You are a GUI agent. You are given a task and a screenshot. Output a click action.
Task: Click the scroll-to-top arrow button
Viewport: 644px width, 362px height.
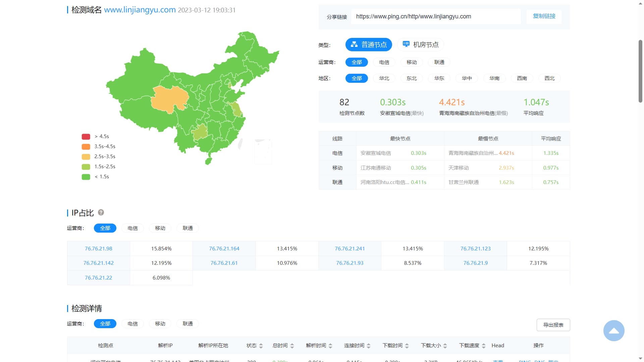613,331
